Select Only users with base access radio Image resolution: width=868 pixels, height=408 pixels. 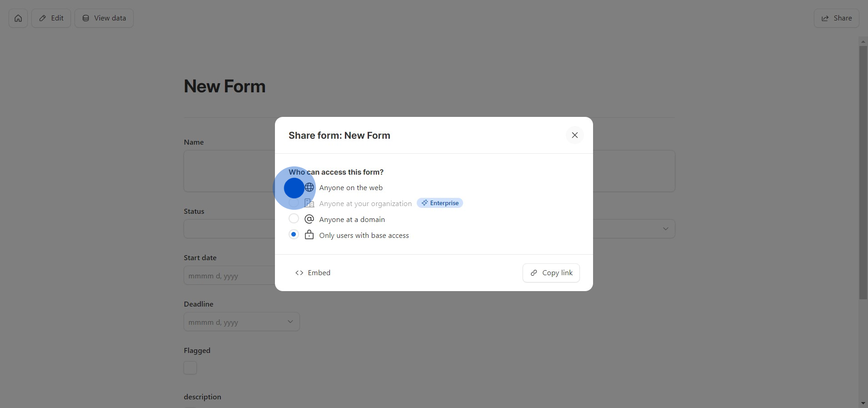pyautogui.click(x=294, y=235)
